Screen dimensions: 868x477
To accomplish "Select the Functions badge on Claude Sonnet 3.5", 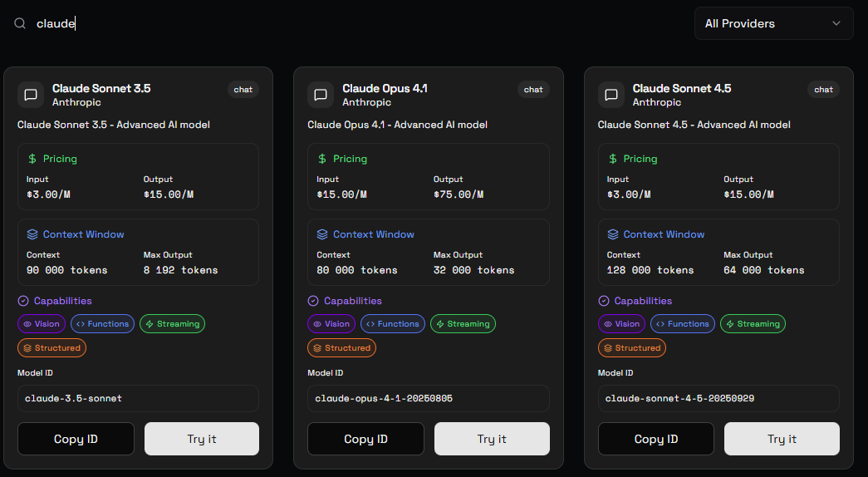I will point(102,324).
